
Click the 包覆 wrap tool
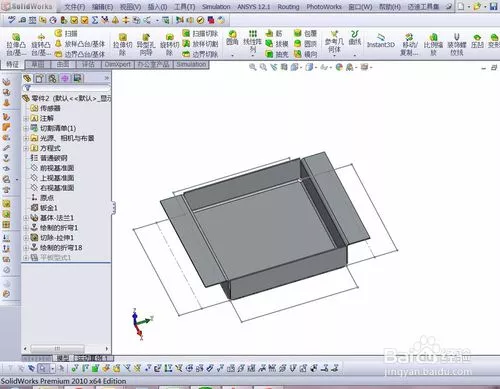305,33
